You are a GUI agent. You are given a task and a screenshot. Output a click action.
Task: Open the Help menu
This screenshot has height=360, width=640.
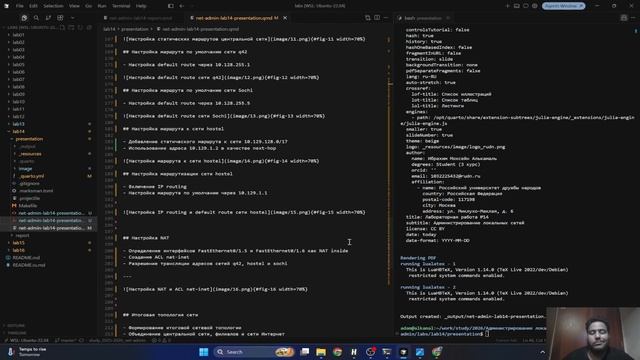point(141,6)
